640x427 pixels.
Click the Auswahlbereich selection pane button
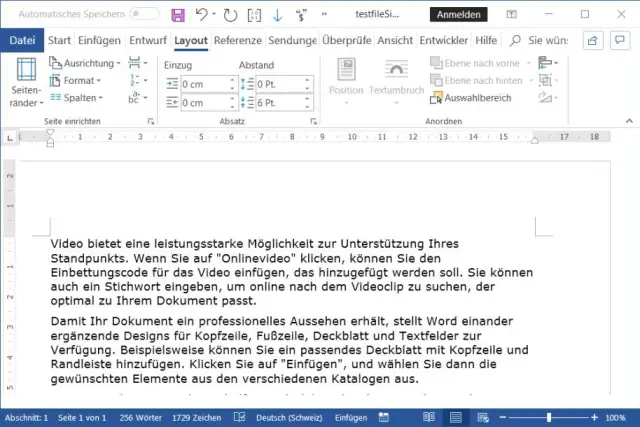pos(473,98)
